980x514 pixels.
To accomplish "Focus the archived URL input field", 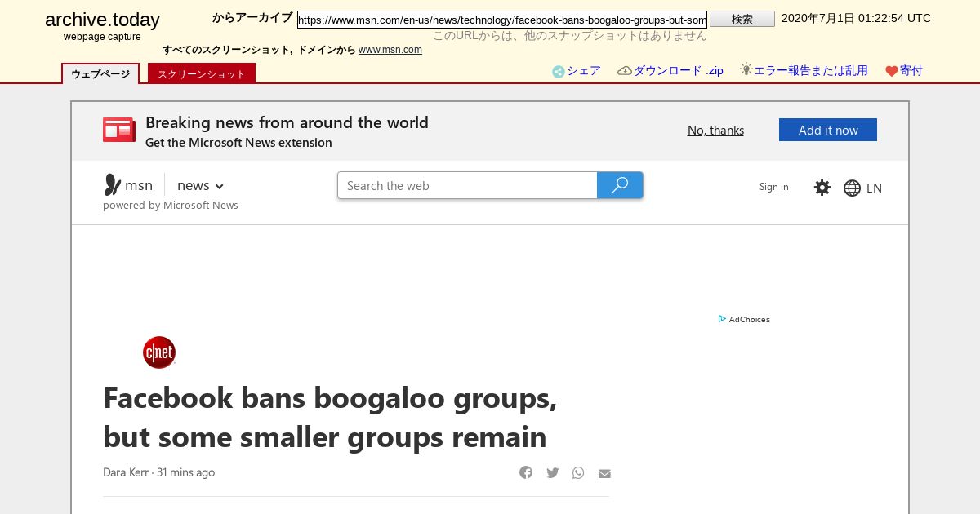I will [502, 20].
